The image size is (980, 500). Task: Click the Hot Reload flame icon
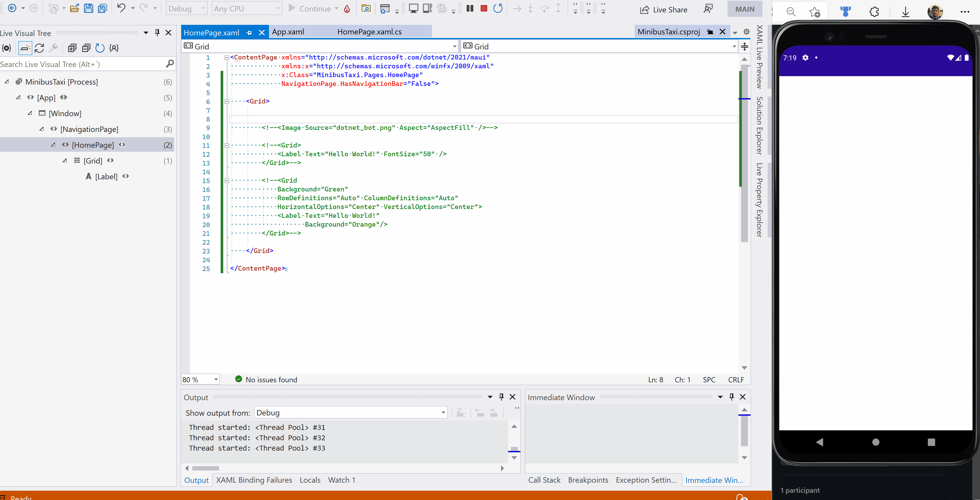(x=346, y=8)
